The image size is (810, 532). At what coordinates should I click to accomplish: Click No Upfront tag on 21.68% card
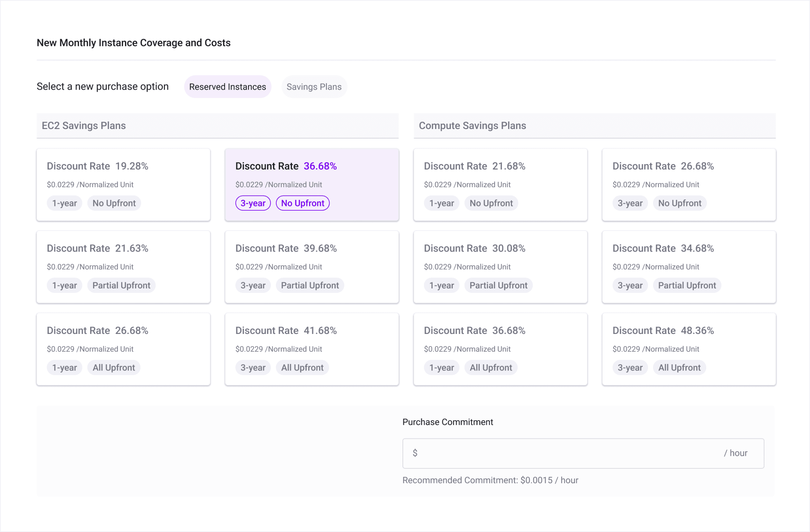tap(491, 203)
